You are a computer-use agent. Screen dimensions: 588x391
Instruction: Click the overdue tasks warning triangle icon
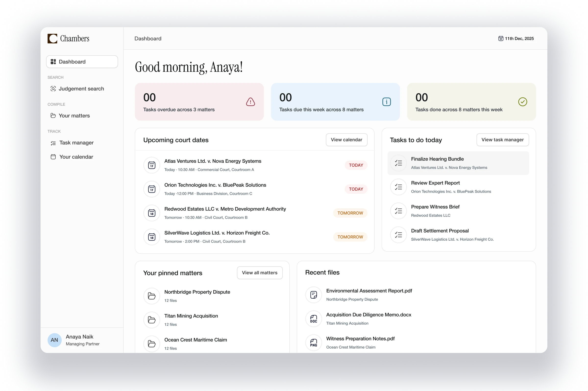pos(250,102)
